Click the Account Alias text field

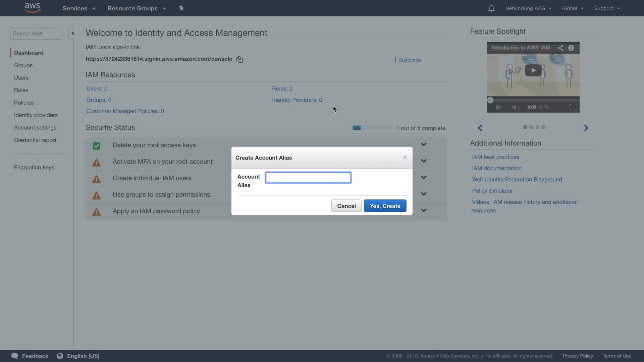308,178
